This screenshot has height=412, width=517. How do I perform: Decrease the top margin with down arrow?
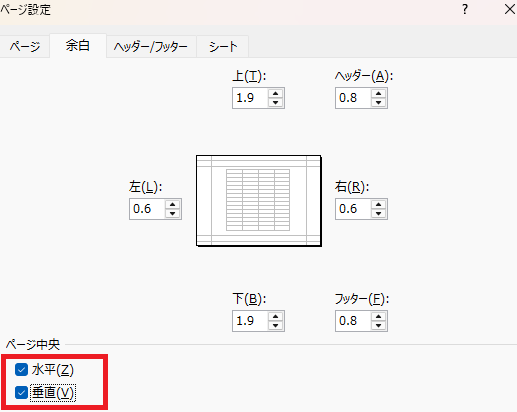275,102
